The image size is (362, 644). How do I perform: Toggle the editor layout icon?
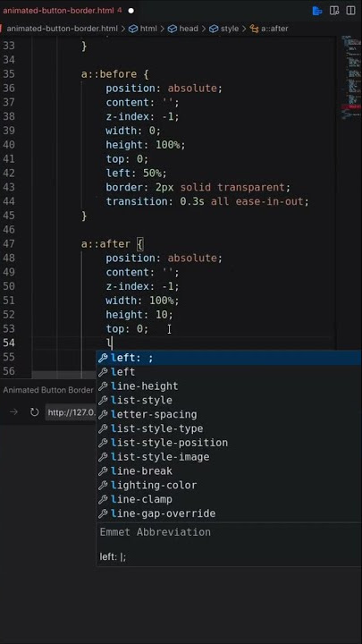pyautogui.click(x=334, y=11)
